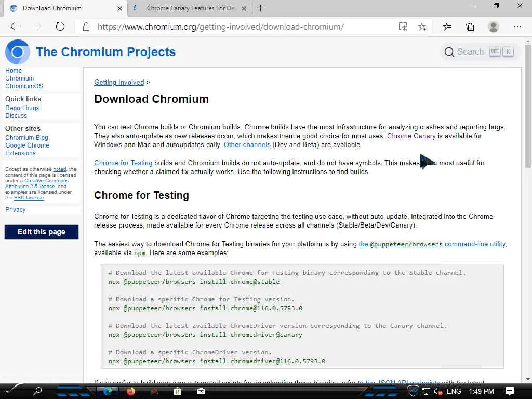Open the padlock site information icon

click(x=86, y=27)
